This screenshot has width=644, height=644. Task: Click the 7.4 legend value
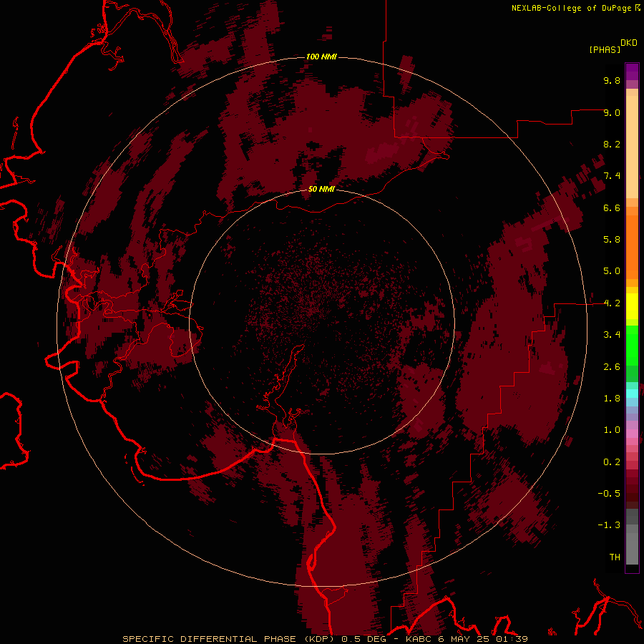point(612,176)
